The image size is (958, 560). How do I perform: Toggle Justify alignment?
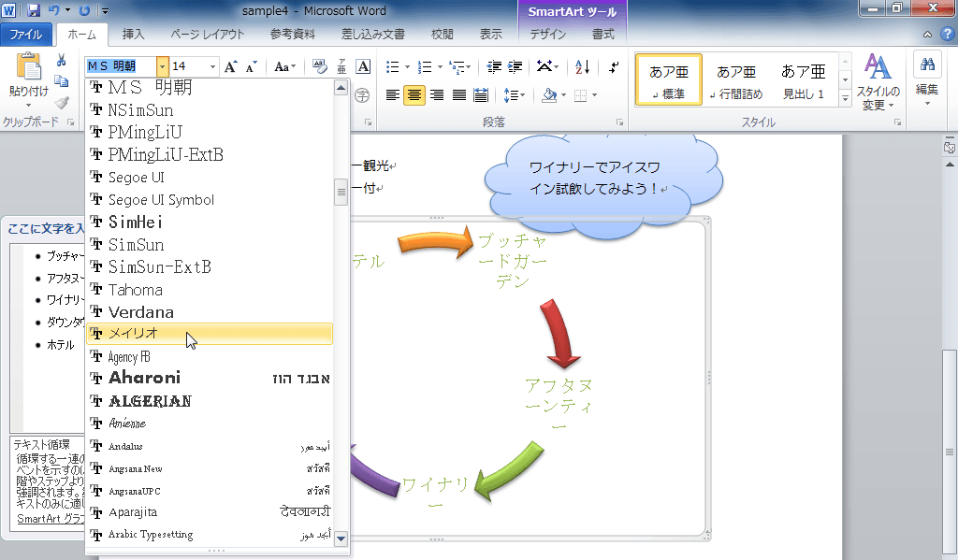point(458,95)
